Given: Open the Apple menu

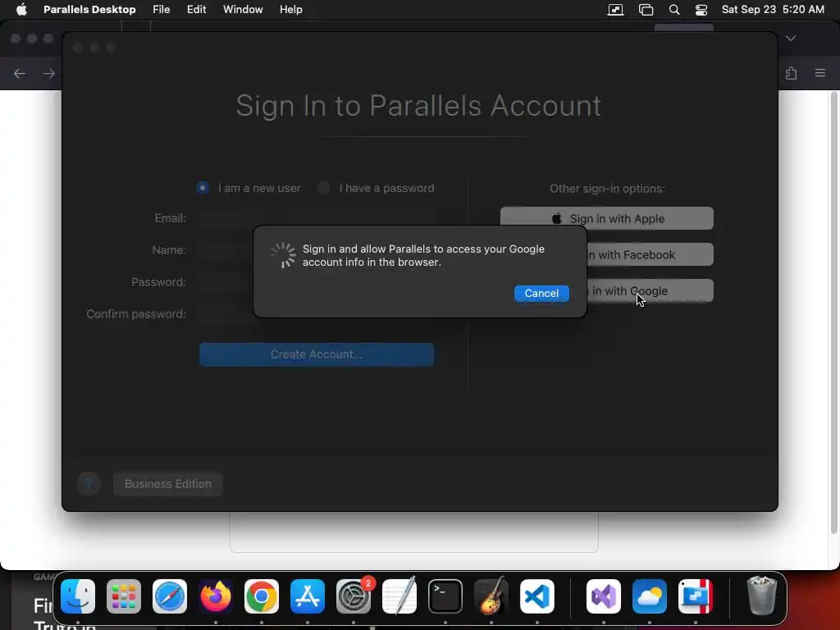Looking at the screenshot, I should pyautogui.click(x=21, y=10).
